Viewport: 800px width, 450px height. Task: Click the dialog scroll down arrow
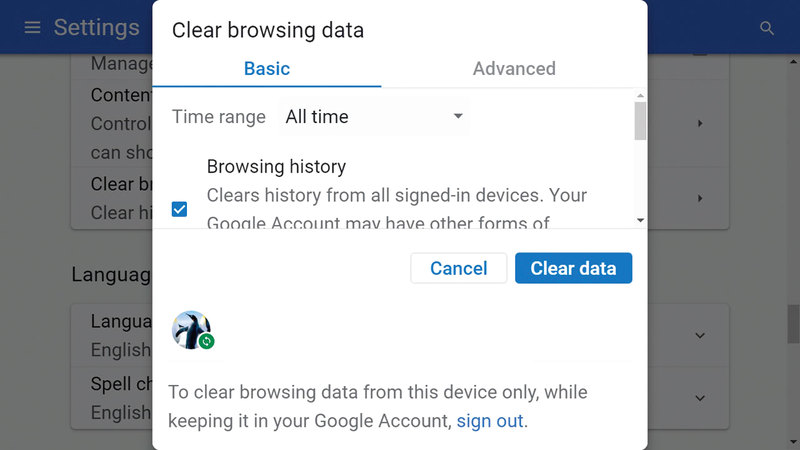point(640,220)
